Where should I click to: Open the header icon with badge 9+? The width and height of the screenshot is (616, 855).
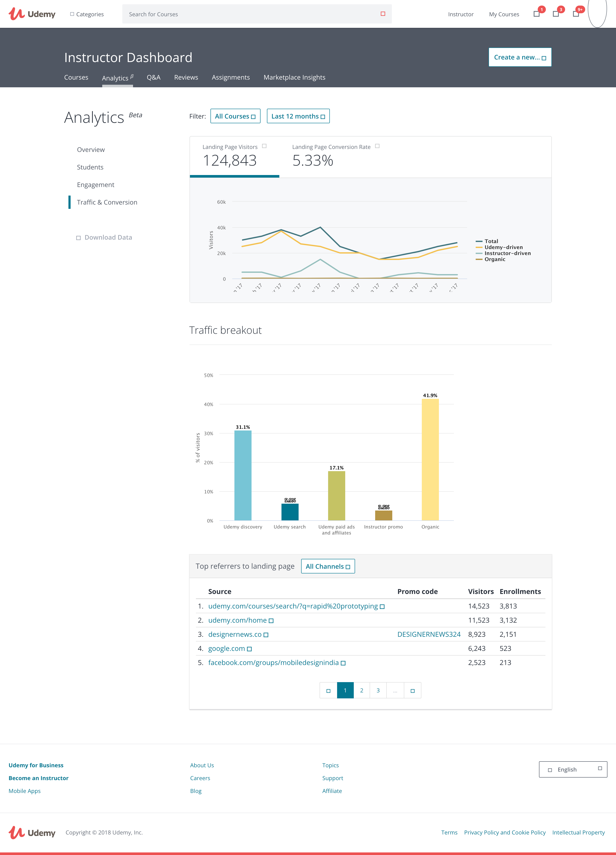tap(576, 14)
